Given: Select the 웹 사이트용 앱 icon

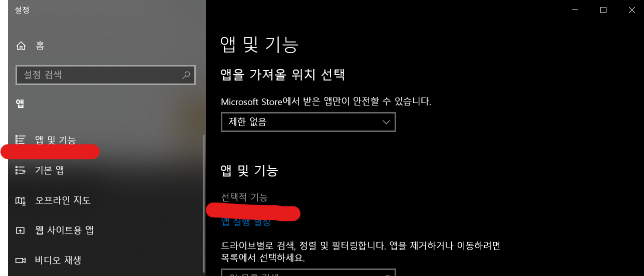Looking at the screenshot, I should (x=21, y=230).
